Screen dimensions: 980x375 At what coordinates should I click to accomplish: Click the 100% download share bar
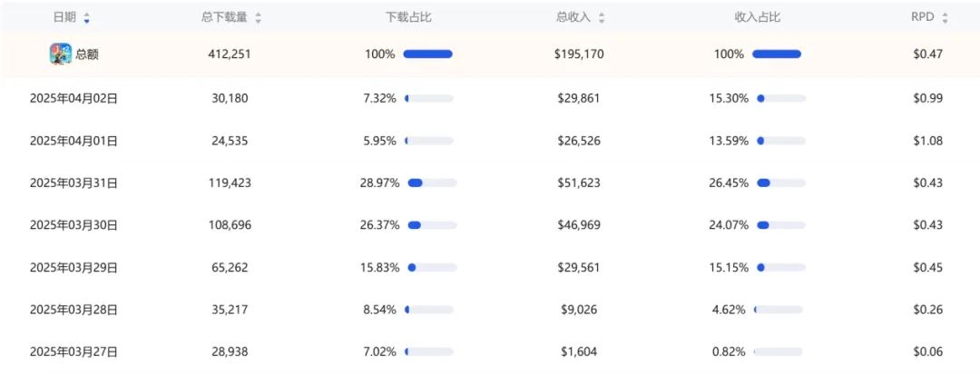428,54
